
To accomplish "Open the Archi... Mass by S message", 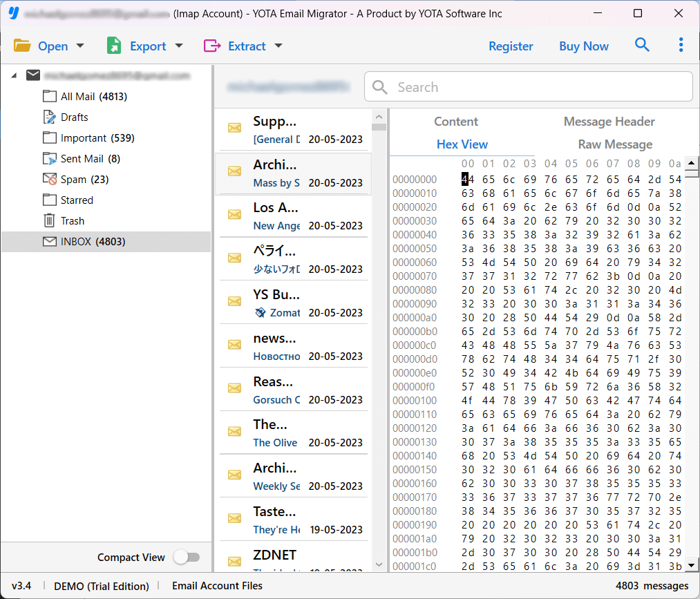I will [x=293, y=173].
